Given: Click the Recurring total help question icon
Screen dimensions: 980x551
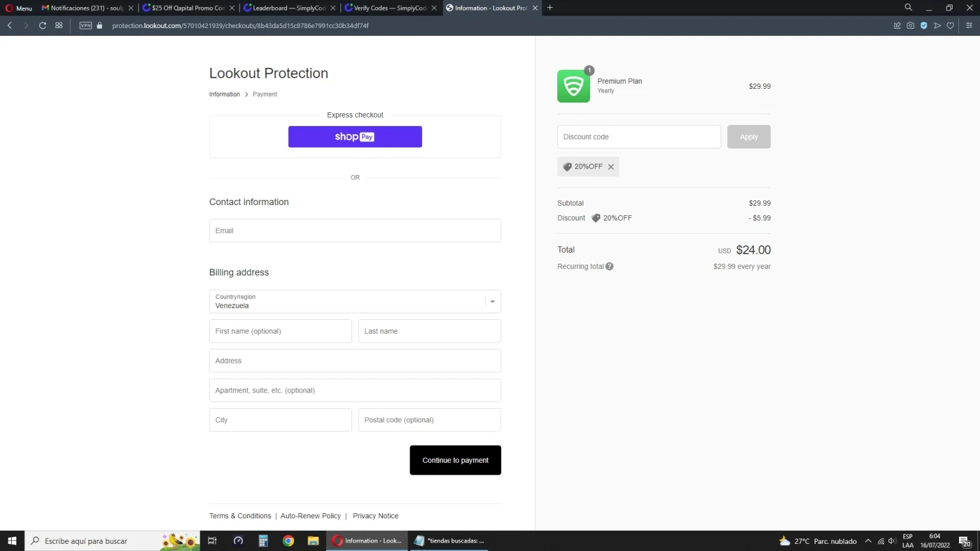Looking at the screenshot, I should [x=610, y=266].
